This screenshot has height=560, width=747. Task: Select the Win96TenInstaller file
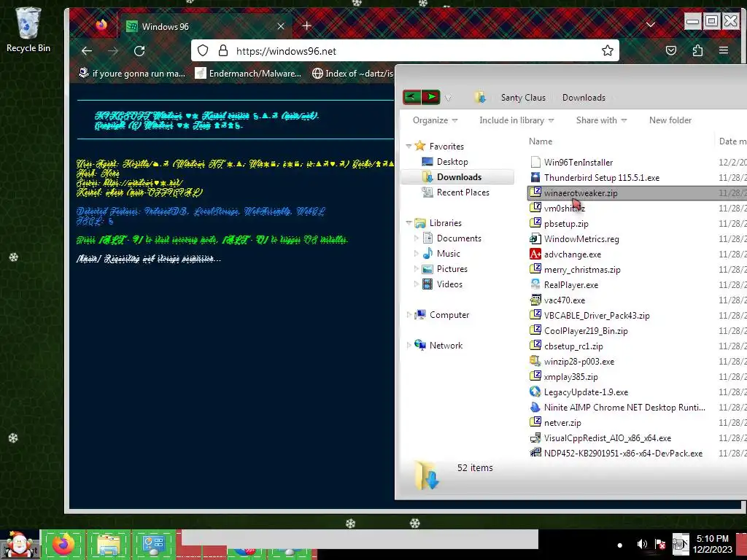click(578, 163)
